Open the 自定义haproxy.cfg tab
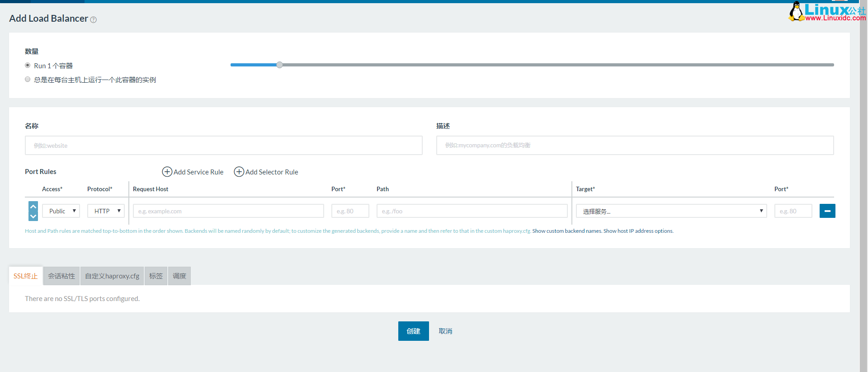Screen dimensions: 868x372 (x=112, y=276)
